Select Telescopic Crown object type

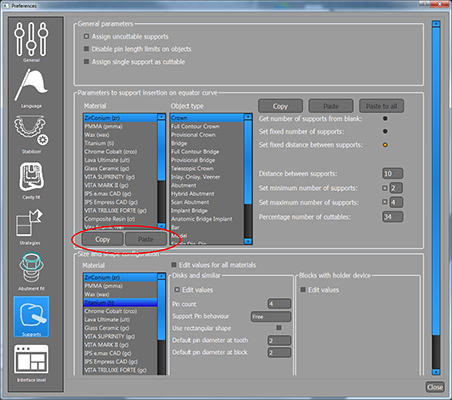(207, 168)
